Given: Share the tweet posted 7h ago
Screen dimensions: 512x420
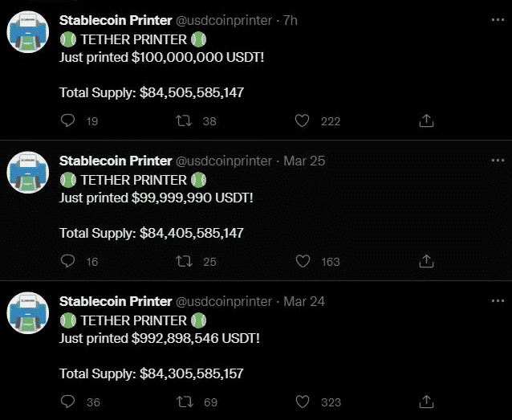Looking at the screenshot, I should click(427, 120).
